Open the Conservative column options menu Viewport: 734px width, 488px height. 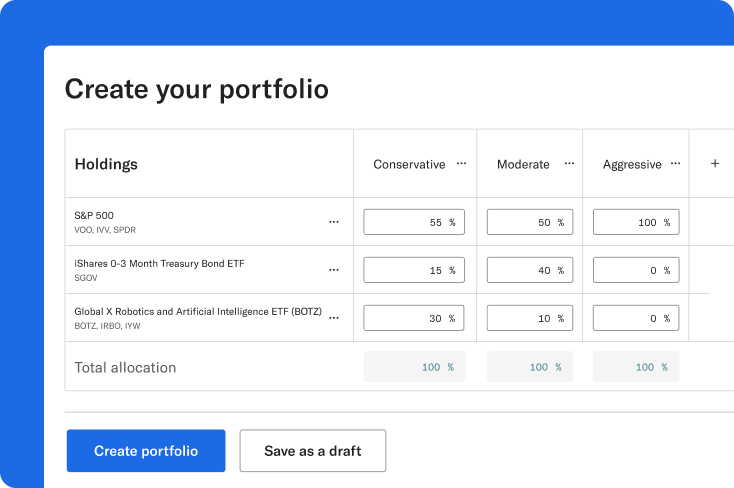461,163
